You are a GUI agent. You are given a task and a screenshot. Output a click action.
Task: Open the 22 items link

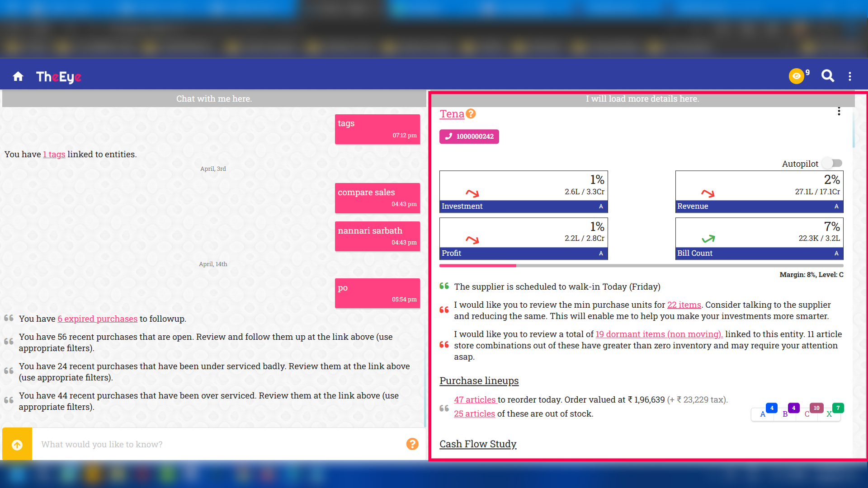click(684, 305)
